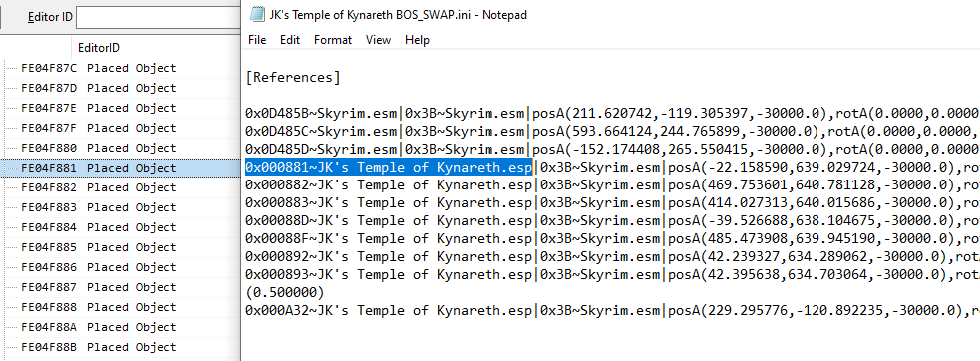Click the [References] line in Notepad

294,78
